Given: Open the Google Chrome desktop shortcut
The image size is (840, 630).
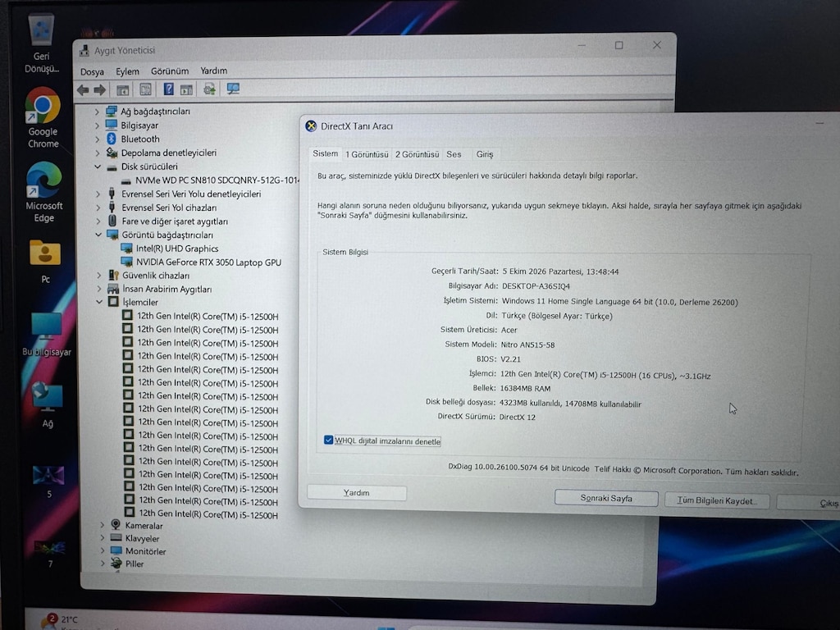Looking at the screenshot, I should coord(43,118).
